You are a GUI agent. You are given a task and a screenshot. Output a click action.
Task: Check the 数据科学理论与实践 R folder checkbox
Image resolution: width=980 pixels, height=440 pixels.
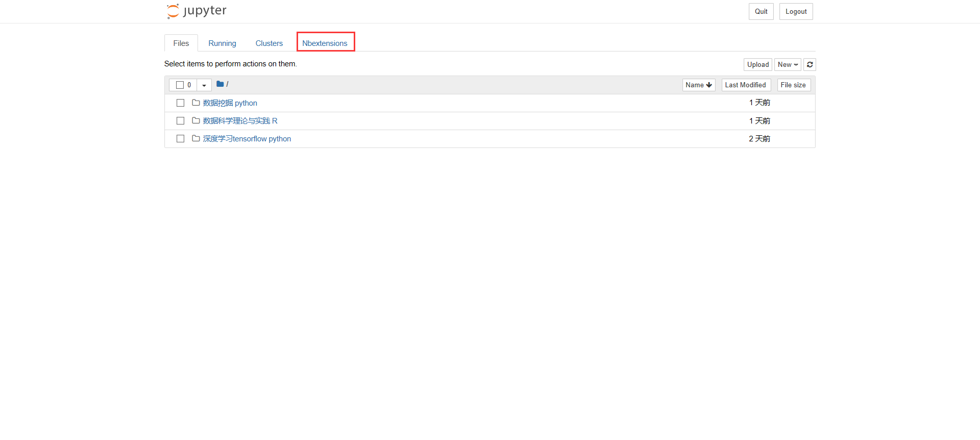click(x=180, y=121)
